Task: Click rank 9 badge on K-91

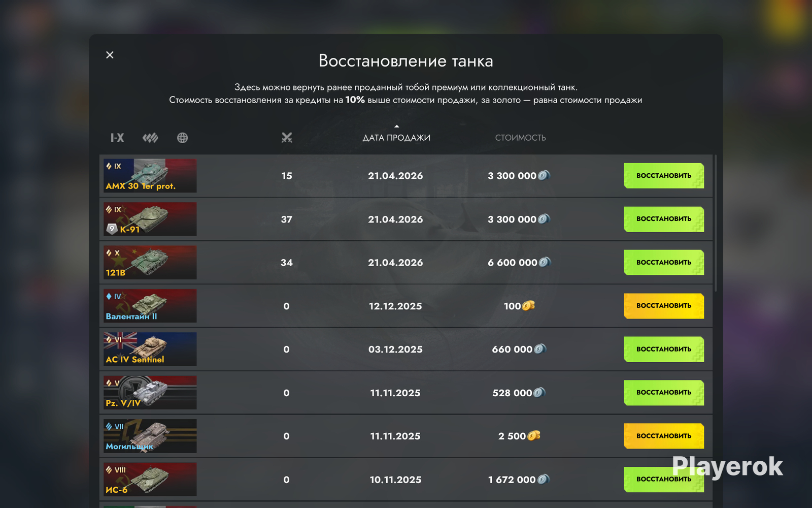Action: point(112,229)
